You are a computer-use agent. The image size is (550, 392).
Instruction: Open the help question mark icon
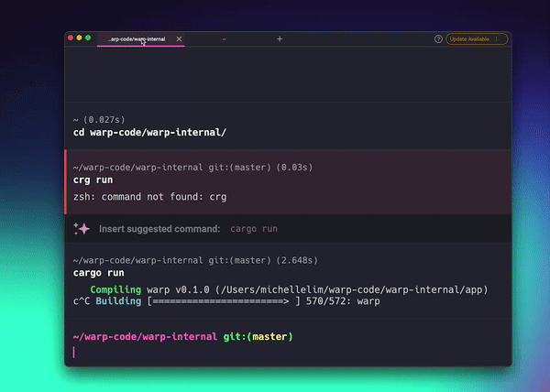tap(438, 38)
